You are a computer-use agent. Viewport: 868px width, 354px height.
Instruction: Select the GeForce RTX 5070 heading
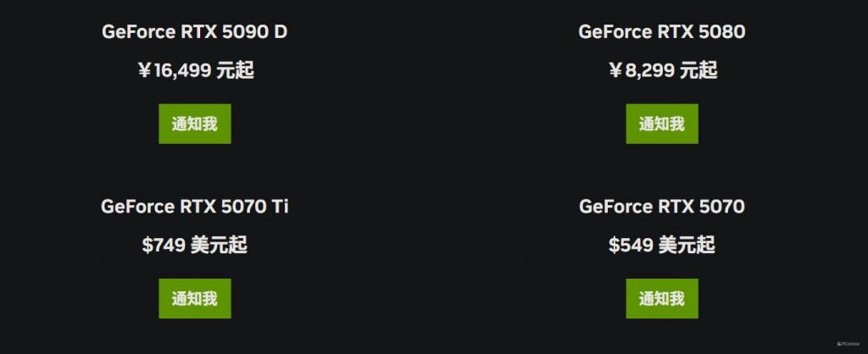662,207
